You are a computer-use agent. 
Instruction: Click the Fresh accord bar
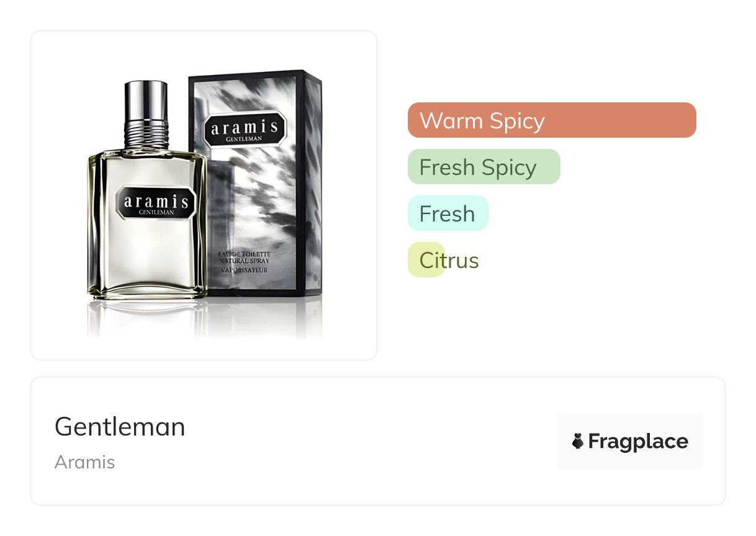tap(448, 213)
